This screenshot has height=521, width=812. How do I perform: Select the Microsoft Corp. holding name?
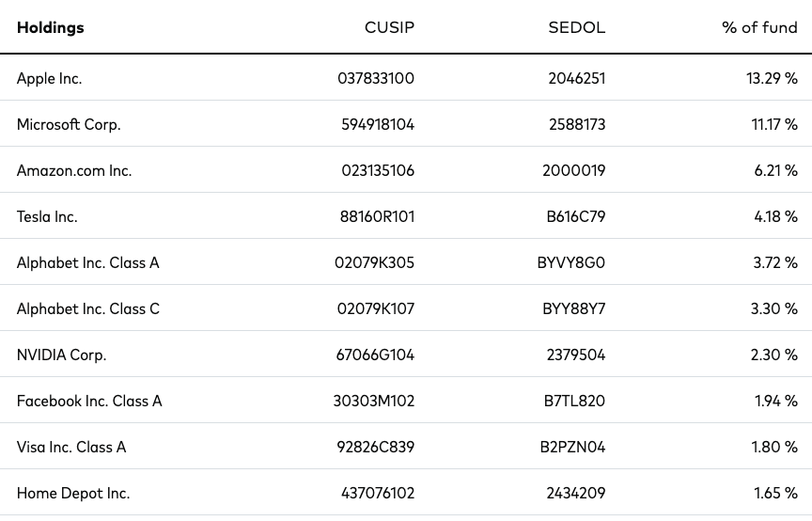tap(69, 124)
